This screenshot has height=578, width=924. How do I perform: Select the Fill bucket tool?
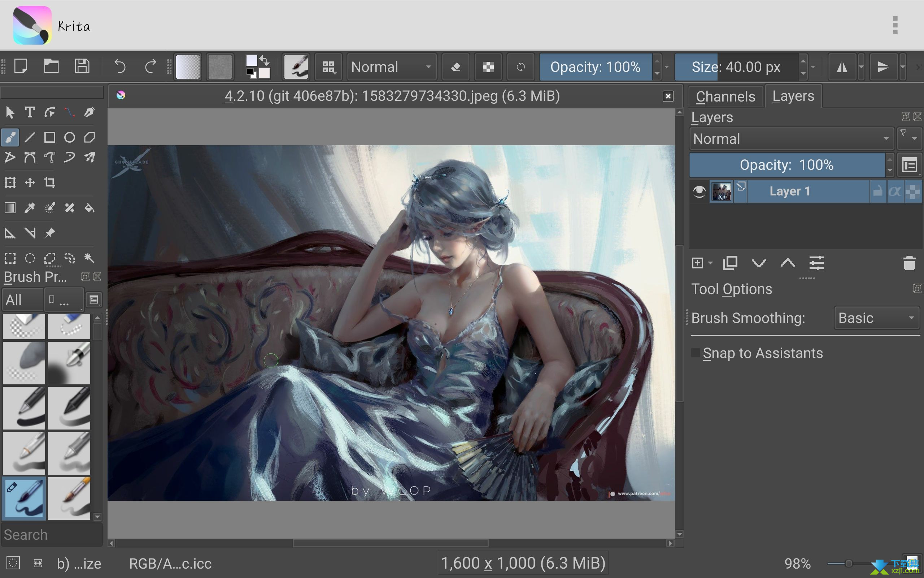(90, 208)
